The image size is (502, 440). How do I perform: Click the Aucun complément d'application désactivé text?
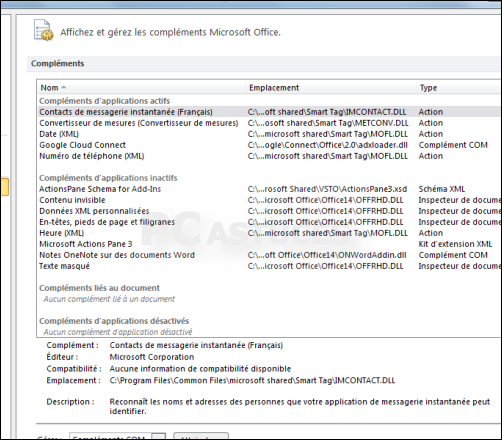118,332
